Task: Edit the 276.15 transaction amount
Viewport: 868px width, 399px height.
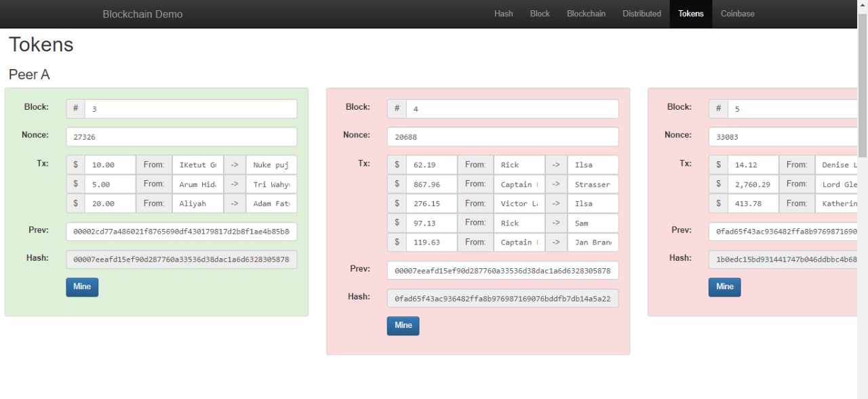Action: pyautogui.click(x=431, y=203)
